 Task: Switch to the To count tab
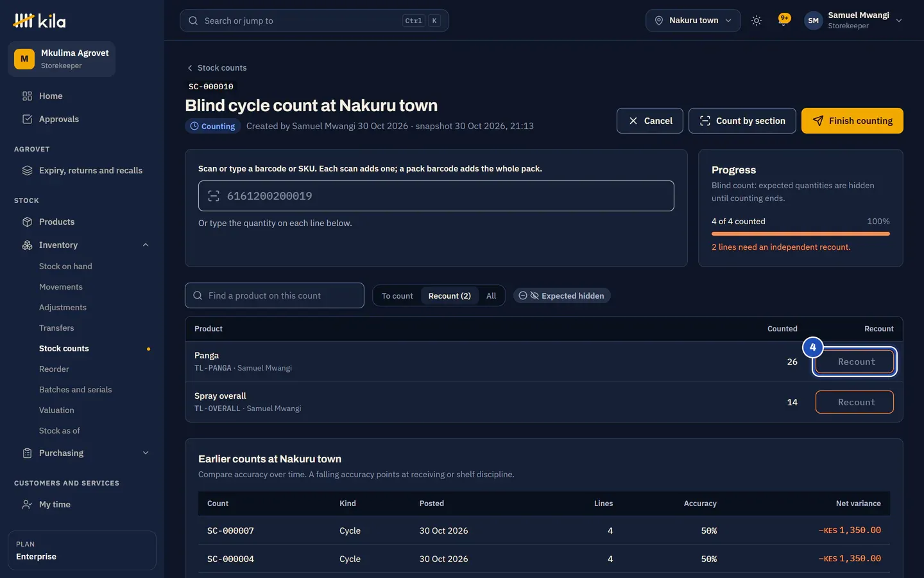[397, 295]
